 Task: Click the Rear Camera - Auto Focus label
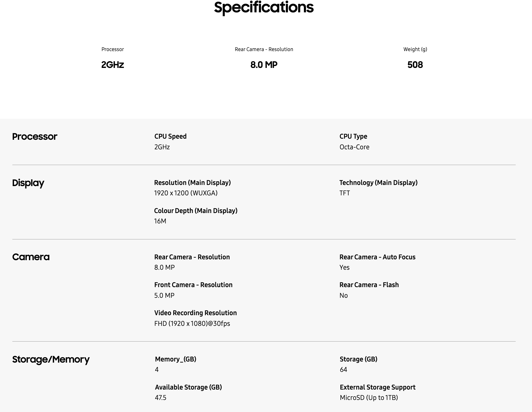pyautogui.click(x=377, y=257)
